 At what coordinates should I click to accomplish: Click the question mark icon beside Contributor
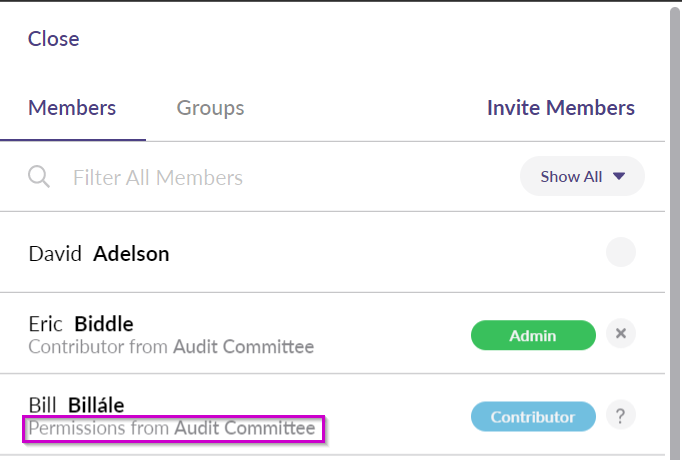tap(621, 415)
